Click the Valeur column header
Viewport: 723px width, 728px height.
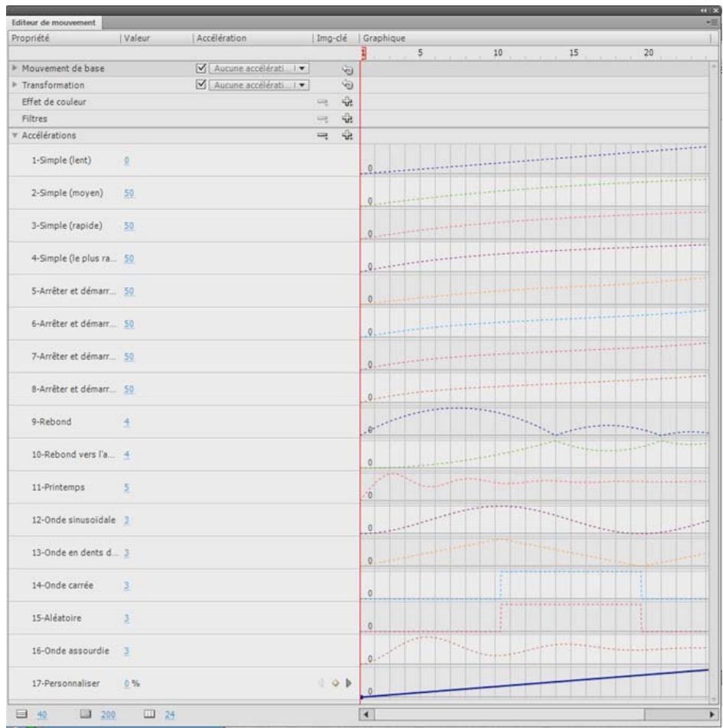tap(137, 38)
